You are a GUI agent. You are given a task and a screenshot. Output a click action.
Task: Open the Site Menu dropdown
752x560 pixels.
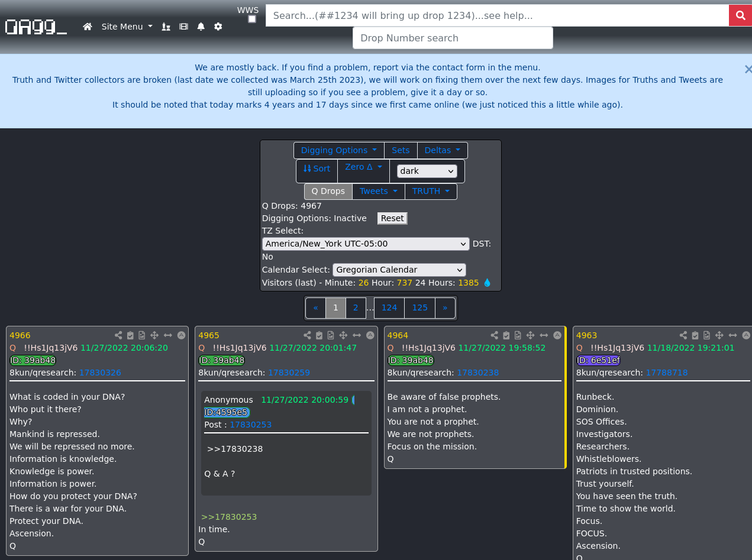tap(127, 27)
